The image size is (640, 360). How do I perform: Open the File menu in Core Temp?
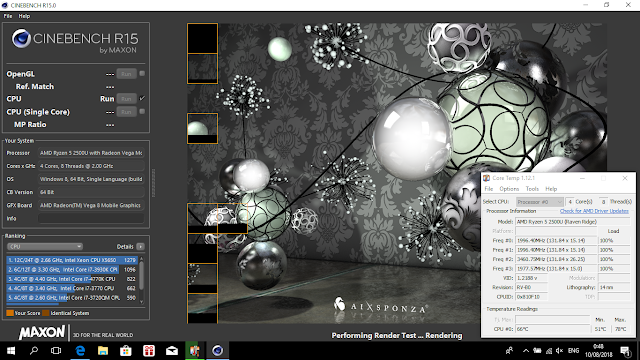pyautogui.click(x=489, y=189)
